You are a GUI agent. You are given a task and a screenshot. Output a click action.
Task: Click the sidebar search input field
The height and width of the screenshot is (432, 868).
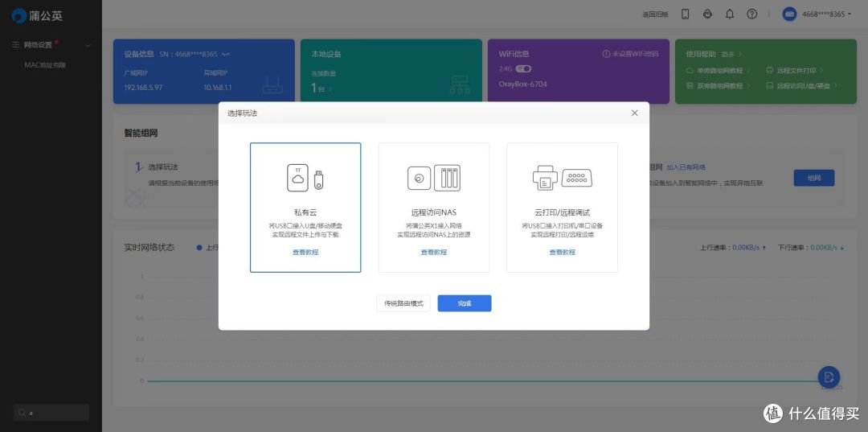click(51, 413)
